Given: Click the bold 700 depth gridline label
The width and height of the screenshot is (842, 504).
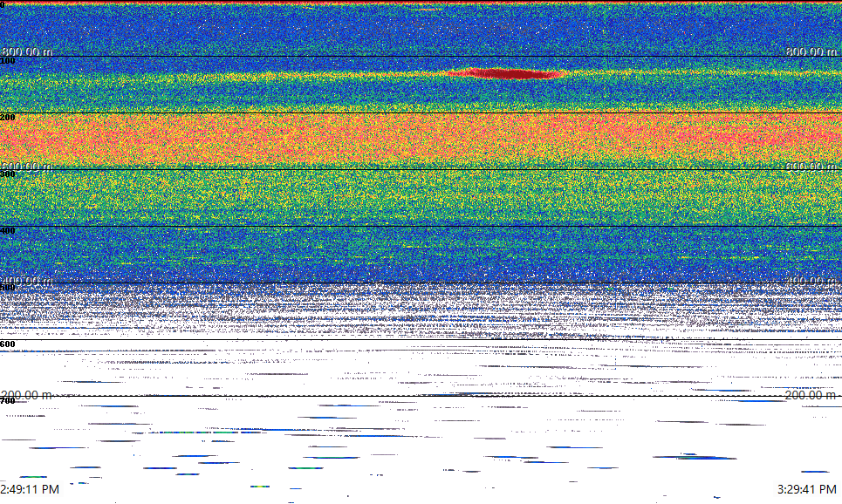Looking at the screenshot, I should 8,401.
